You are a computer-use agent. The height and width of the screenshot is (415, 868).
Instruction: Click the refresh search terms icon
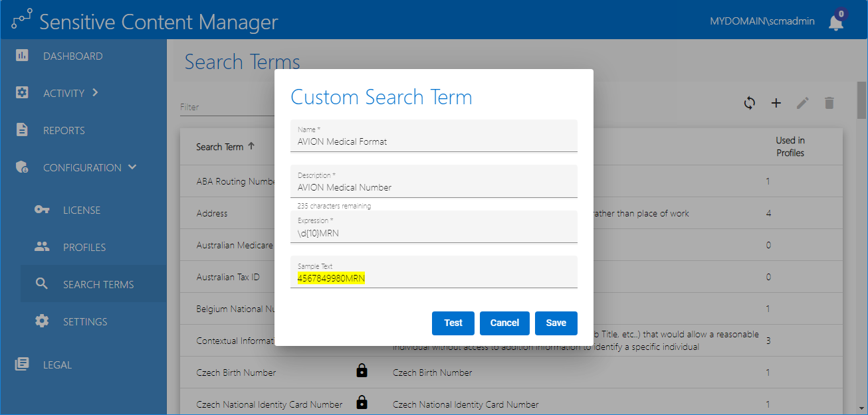coord(750,103)
